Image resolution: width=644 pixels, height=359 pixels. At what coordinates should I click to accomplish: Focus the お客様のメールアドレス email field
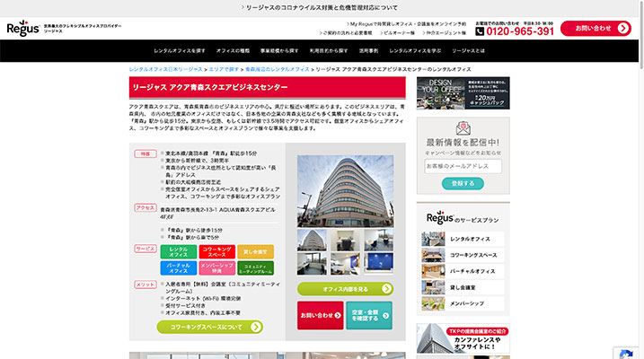coord(463,166)
